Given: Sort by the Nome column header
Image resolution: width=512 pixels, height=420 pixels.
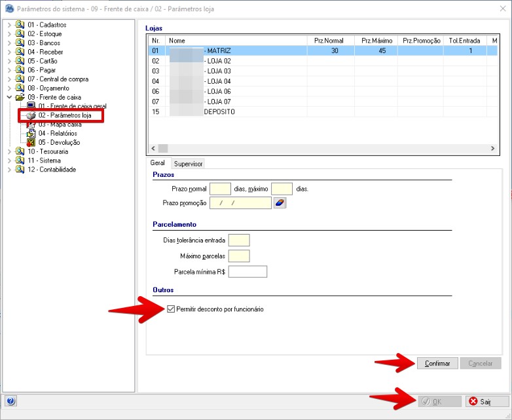Looking at the screenshot, I should click(x=236, y=41).
